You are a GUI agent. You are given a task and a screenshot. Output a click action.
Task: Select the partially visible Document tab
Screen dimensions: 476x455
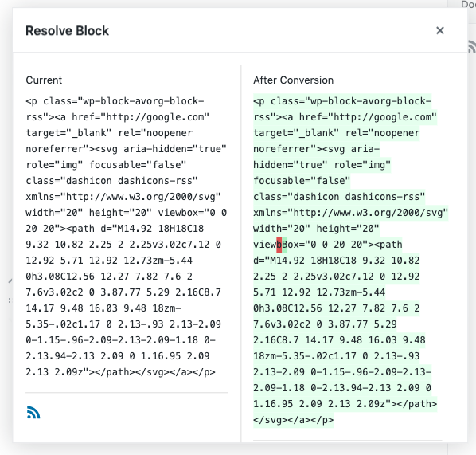468,4
